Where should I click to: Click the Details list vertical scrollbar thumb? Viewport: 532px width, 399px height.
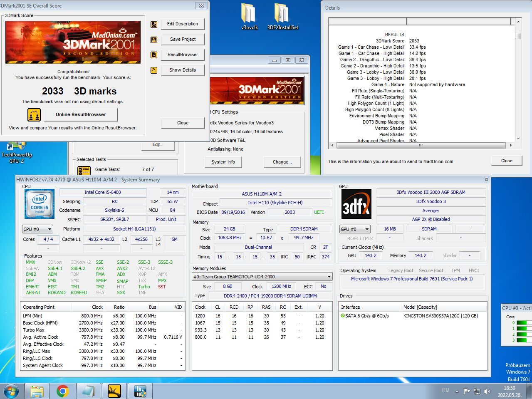(x=518, y=36)
